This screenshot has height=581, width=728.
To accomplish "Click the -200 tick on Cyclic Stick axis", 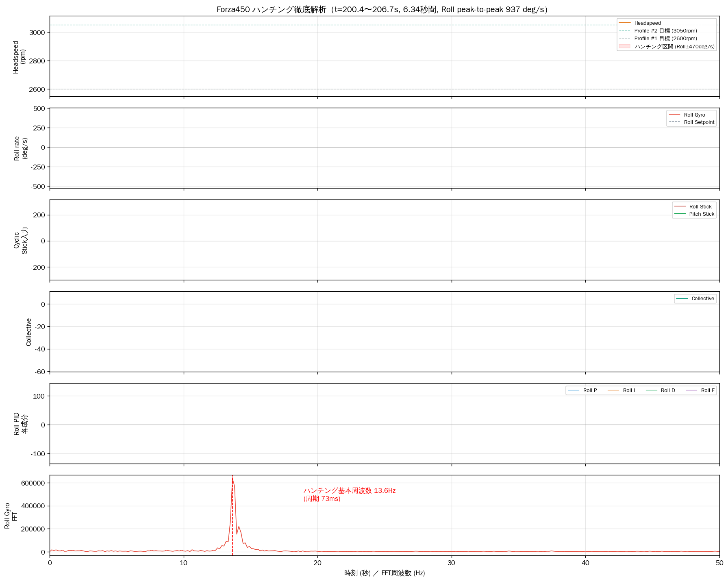I will pyautogui.click(x=38, y=267).
